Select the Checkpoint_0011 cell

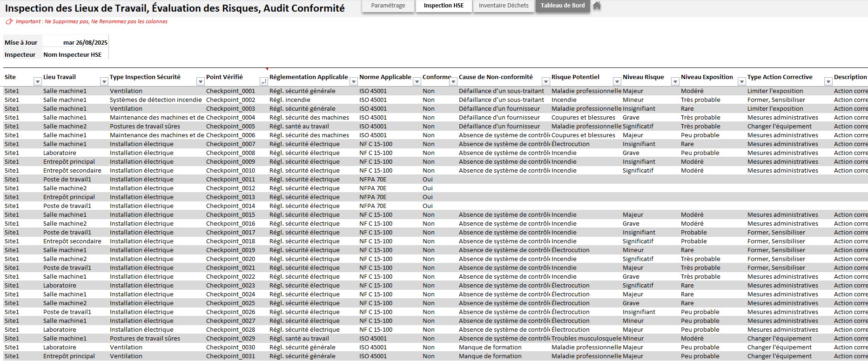pyautogui.click(x=231, y=180)
